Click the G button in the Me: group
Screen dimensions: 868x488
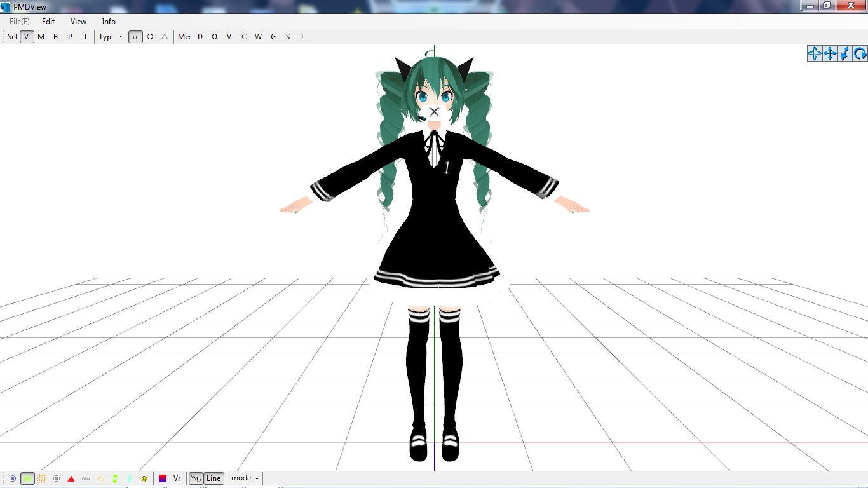273,37
